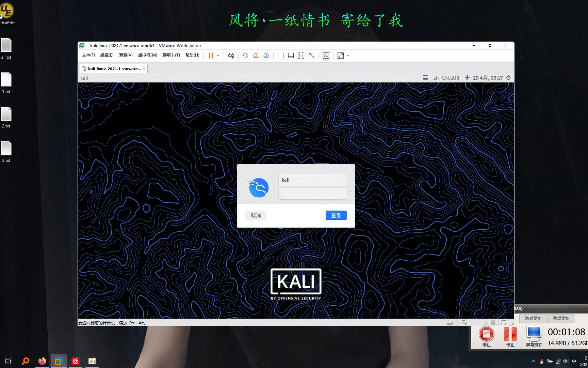Select the 2.txt desktop file
588x368 pixels.
pyautogui.click(x=6, y=118)
